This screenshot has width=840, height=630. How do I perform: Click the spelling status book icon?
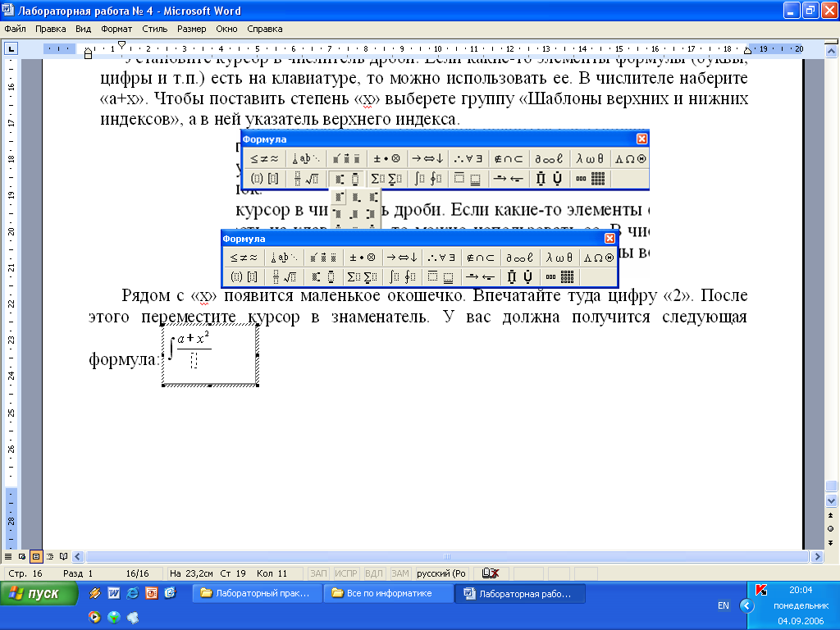(491, 573)
